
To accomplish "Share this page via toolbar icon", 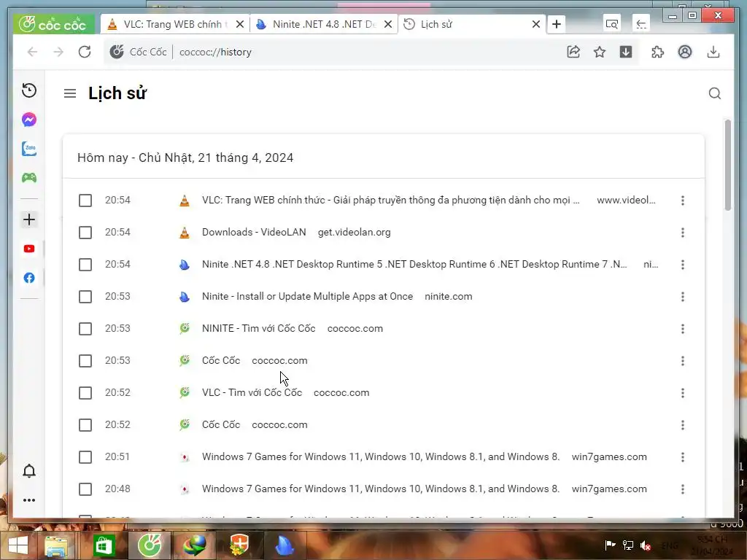I will pos(573,52).
